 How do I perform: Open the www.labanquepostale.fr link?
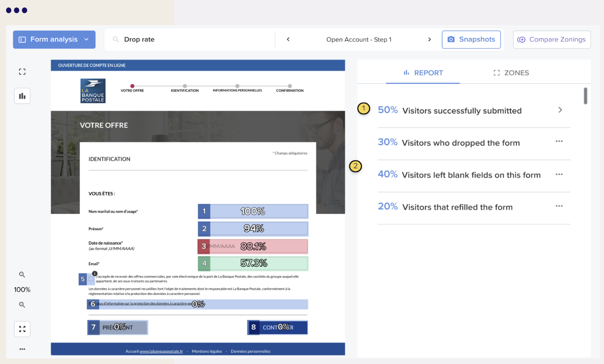coord(162,351)
